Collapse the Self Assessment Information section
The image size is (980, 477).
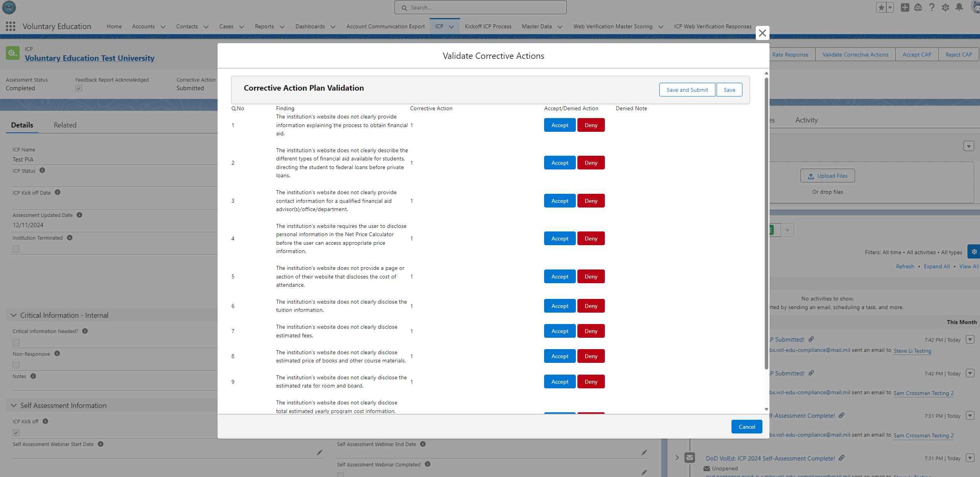(14, 406)
